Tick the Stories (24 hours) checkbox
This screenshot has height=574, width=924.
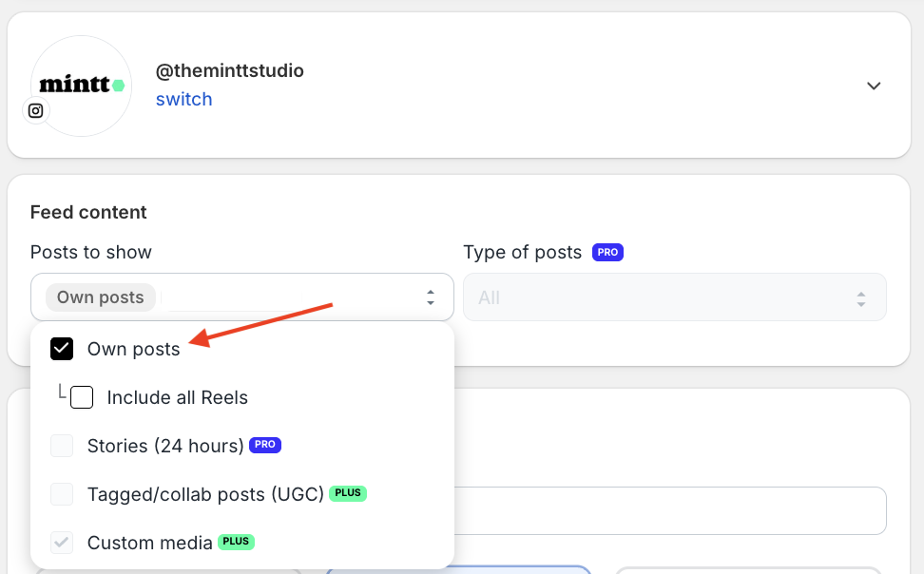[62, 446]
